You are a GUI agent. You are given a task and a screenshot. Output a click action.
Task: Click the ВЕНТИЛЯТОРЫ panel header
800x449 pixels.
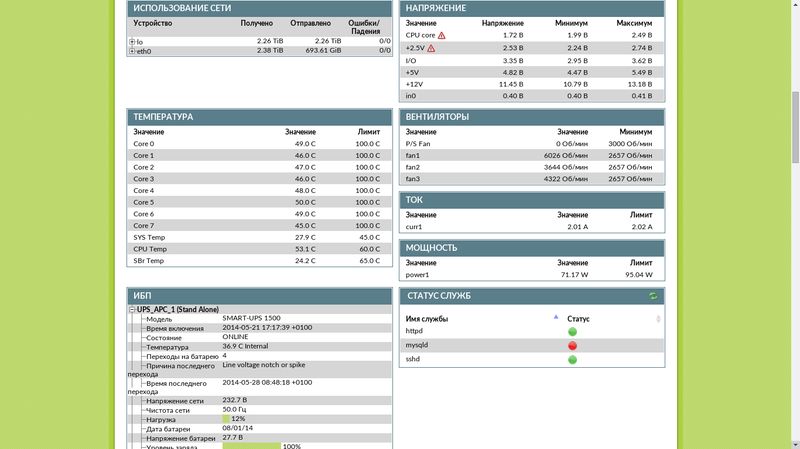click(532, 117)
